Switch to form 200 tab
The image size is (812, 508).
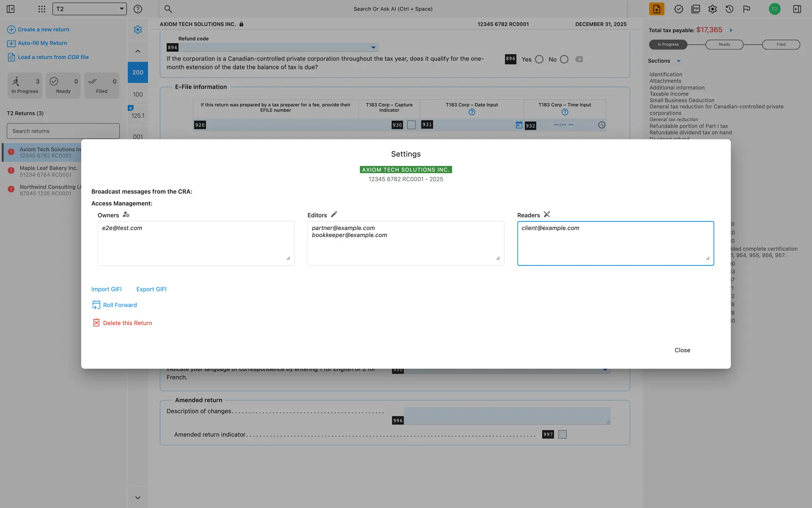tap(138, 72)
